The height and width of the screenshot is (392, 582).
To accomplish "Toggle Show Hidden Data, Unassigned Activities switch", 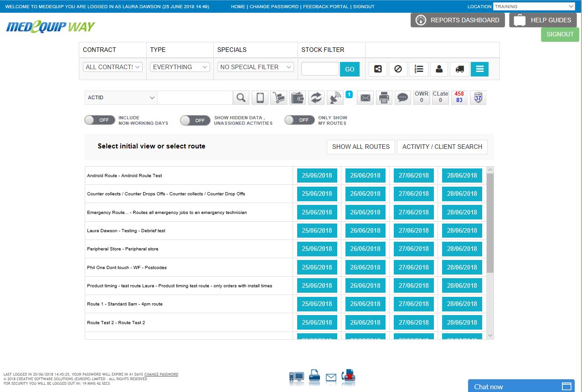I will click(x=195, y=120).
